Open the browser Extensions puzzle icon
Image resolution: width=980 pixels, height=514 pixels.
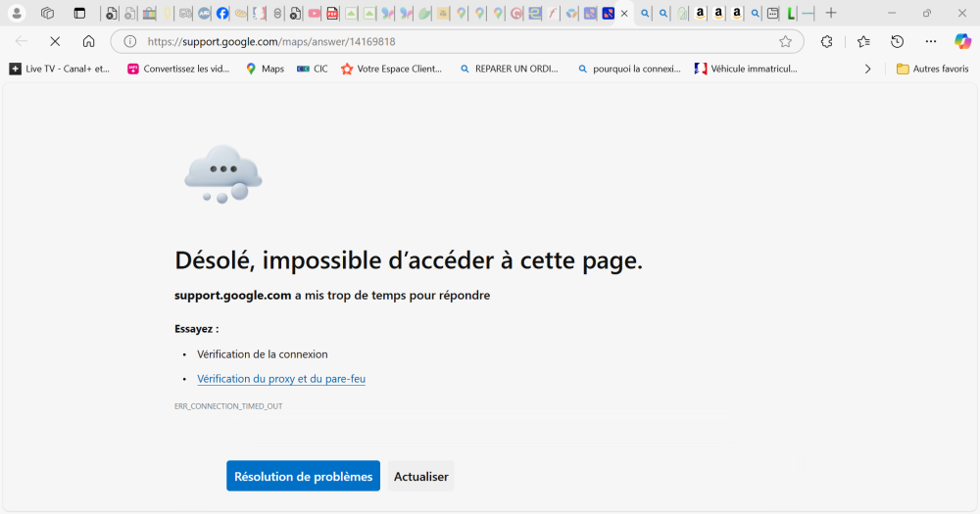tap(826, 41)
